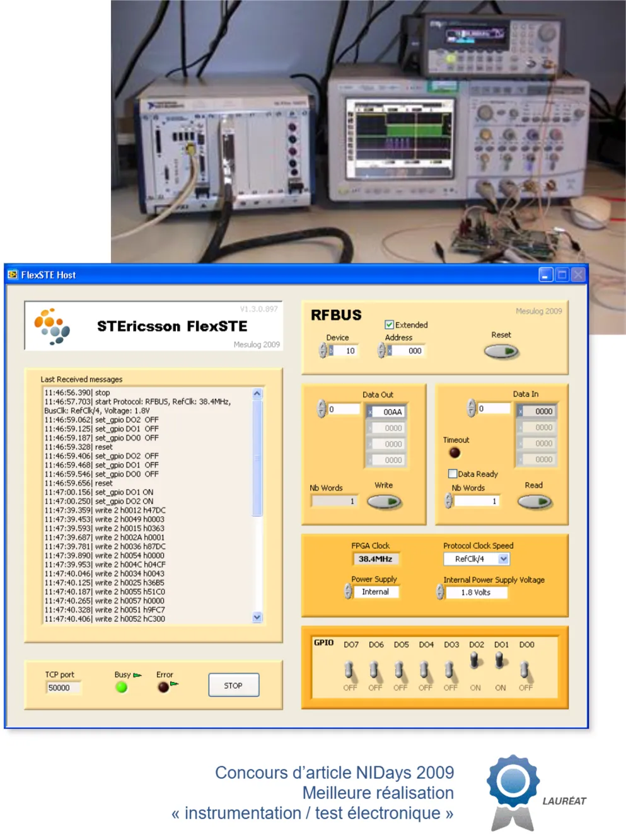Click the Data Out Write button
The image size is (626, 840).
[x=385, y=502]
